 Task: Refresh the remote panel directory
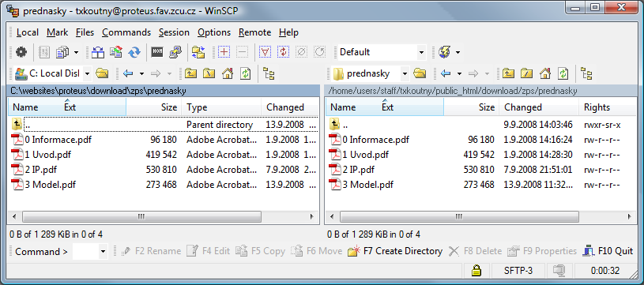(563, 73)
